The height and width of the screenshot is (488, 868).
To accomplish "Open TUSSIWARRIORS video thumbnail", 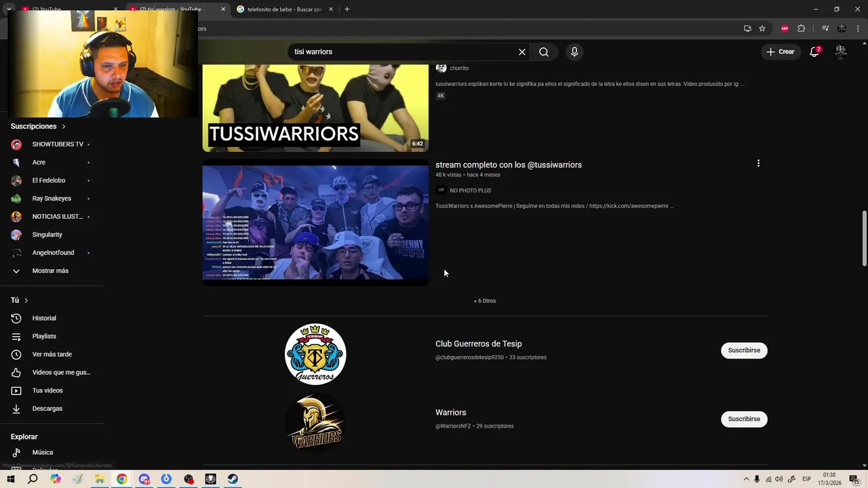I will pos(315,108).
